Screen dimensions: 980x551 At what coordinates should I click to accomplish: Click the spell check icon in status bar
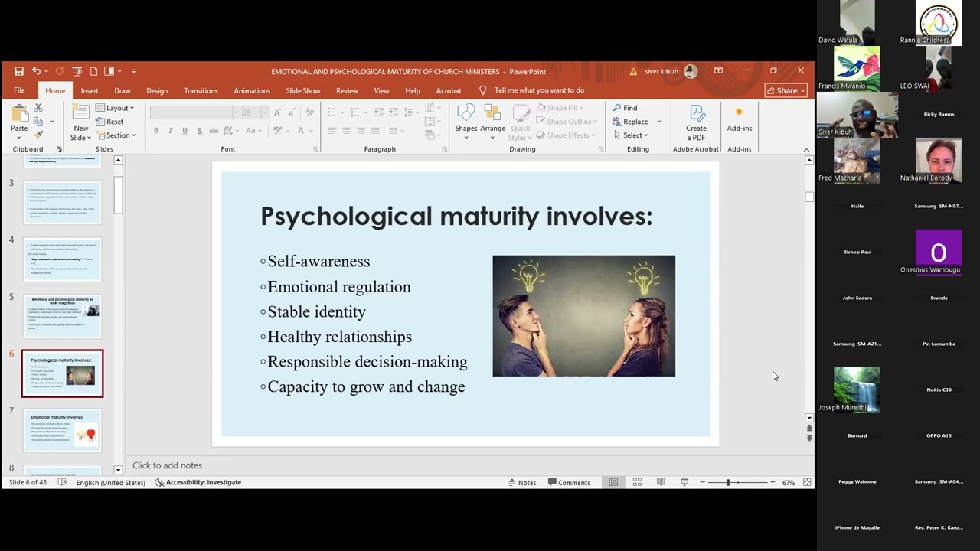(x=62, y=482)
